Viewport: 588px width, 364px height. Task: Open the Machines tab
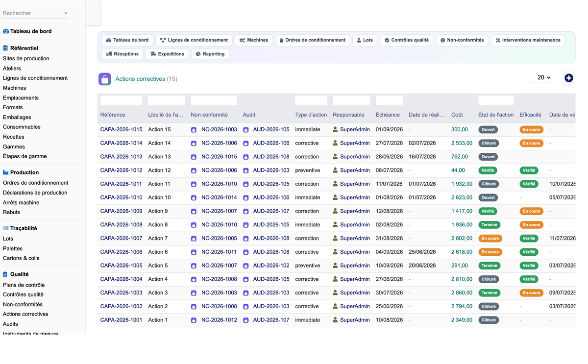254,40
